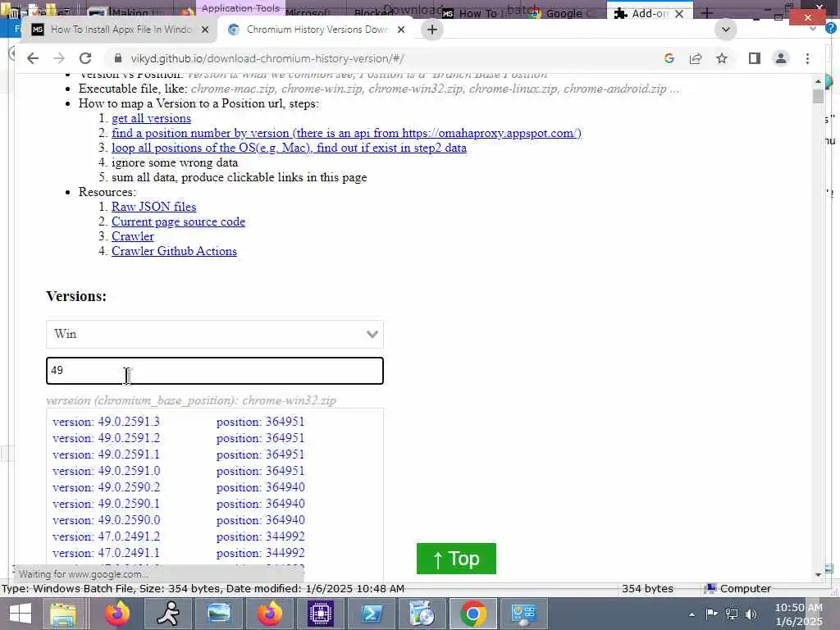Open the control panel taskbar icon
Screen dimensions: 840x630
(524, 614)
